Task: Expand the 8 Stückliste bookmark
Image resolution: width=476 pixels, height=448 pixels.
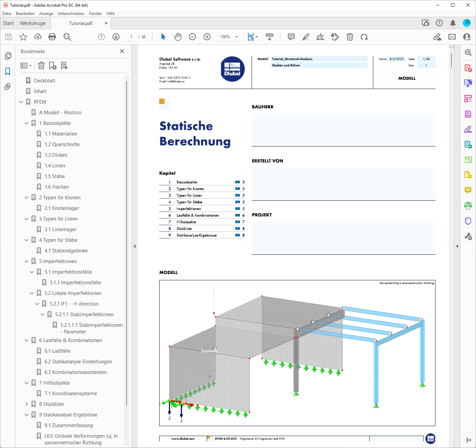Action: tap(27, 404)
